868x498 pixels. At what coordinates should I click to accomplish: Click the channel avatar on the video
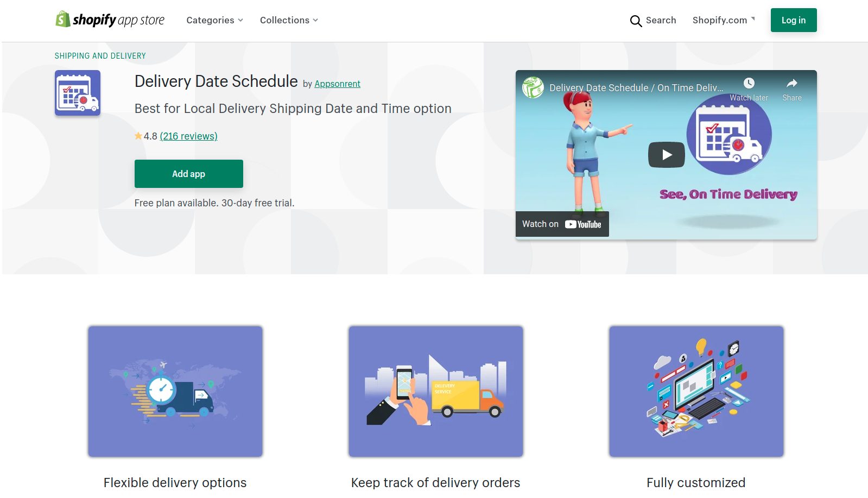[533, 87]
